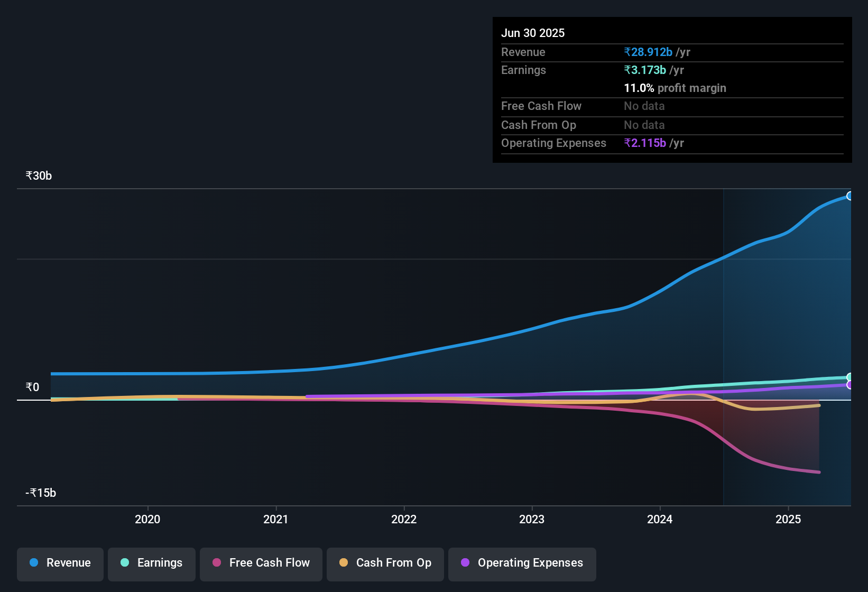
Task: Toggle the Operating Expenses legend button
Action: point(522,564)
